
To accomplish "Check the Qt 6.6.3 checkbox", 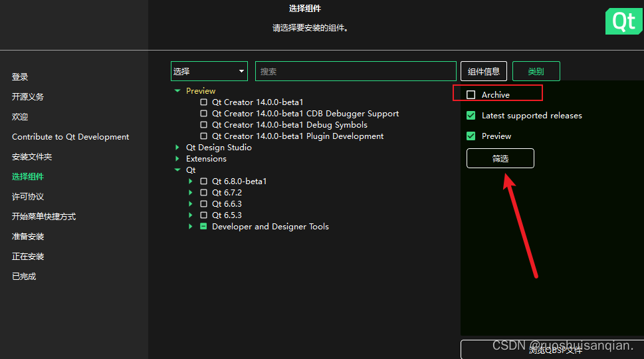I will click(203, 203).
